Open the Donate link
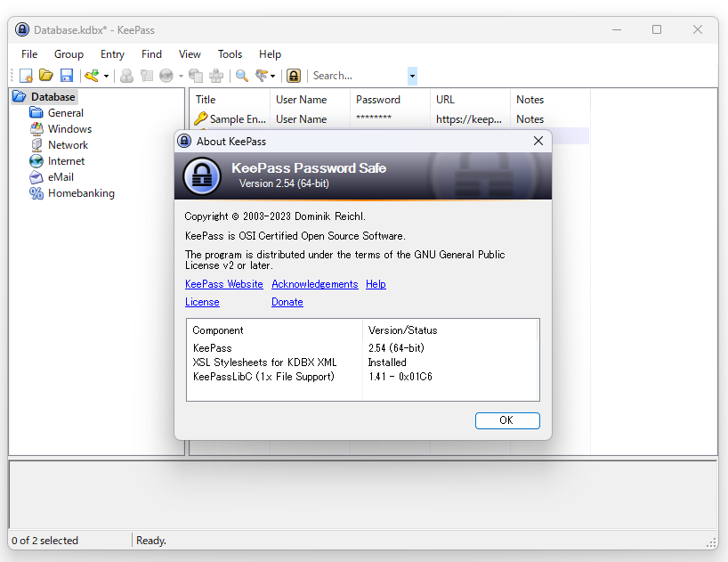 pos(287,301)
